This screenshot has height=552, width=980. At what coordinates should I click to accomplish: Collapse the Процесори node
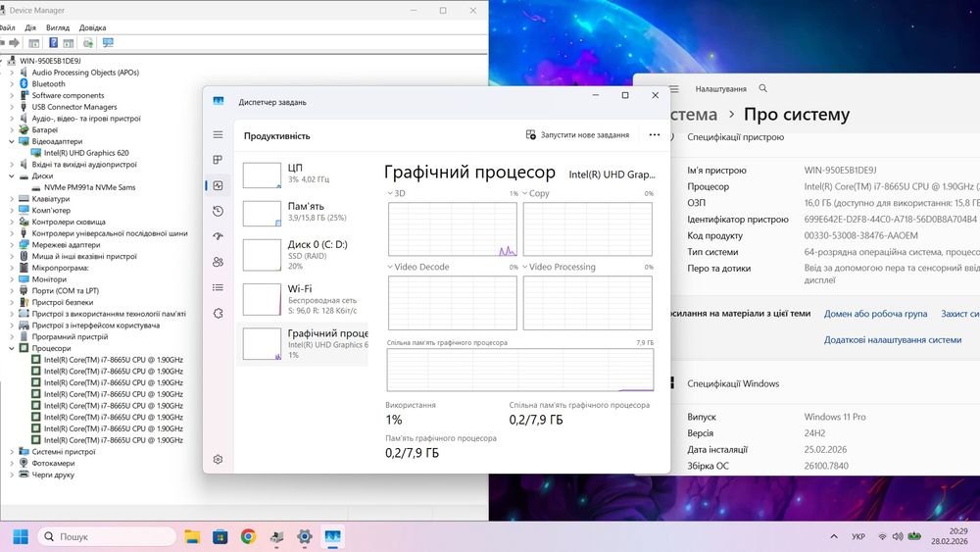[11, 348]
